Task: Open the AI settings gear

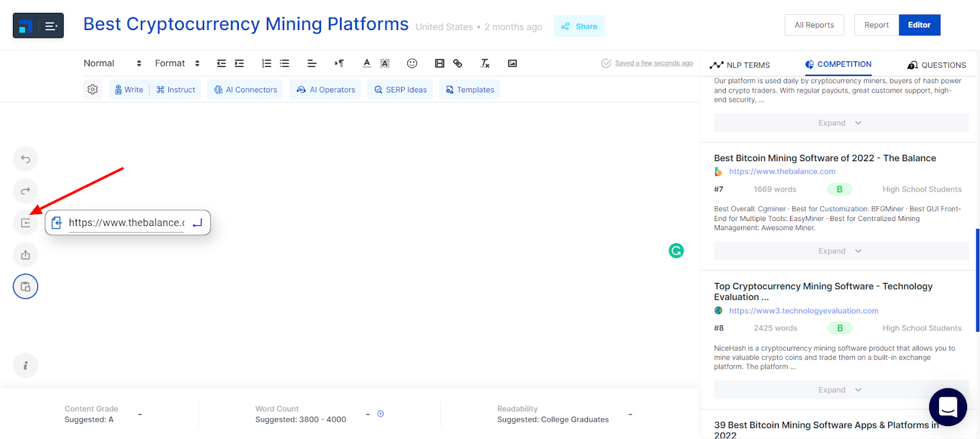Action: tap(92, 89)
